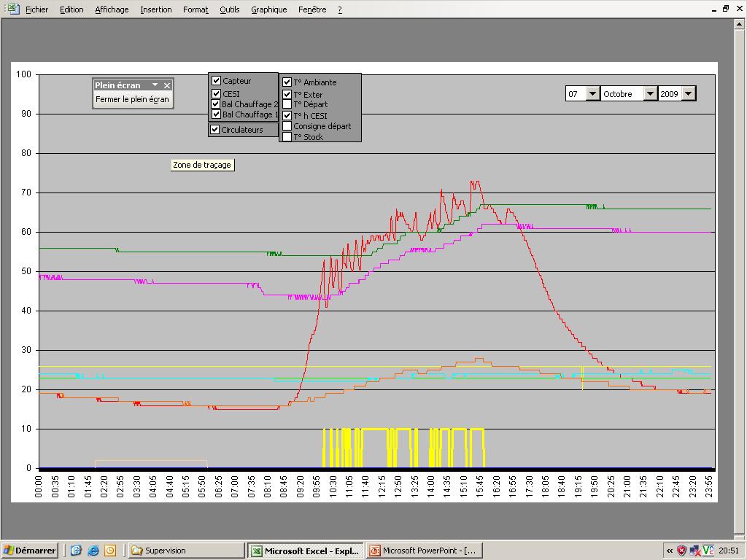
Task: Open the Fichier menu
Action: (36, 9)
